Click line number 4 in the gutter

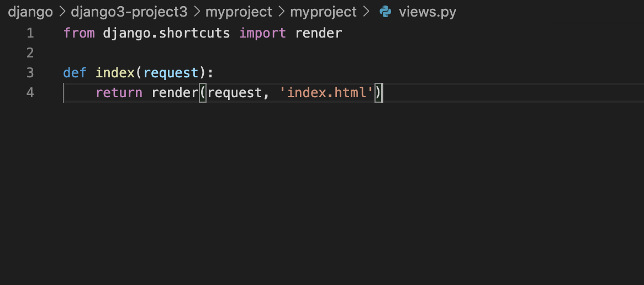pyautogui.click(x=30, y=93)
